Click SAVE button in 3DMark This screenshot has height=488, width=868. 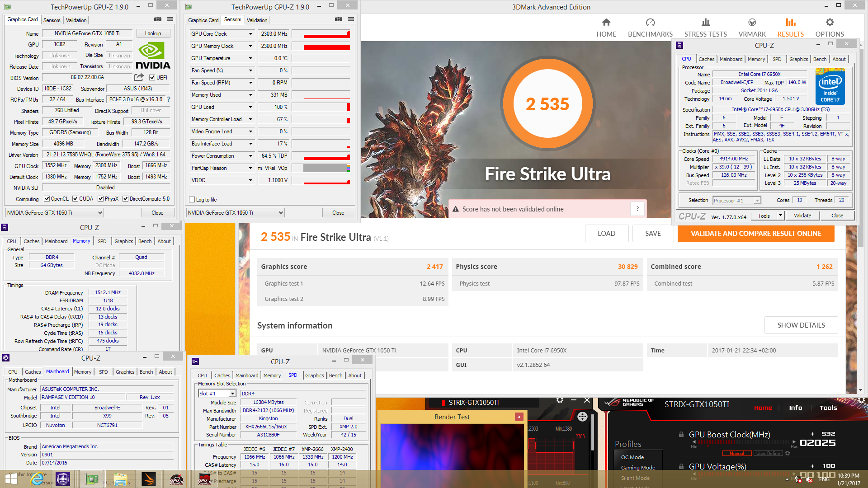point(653,234)
